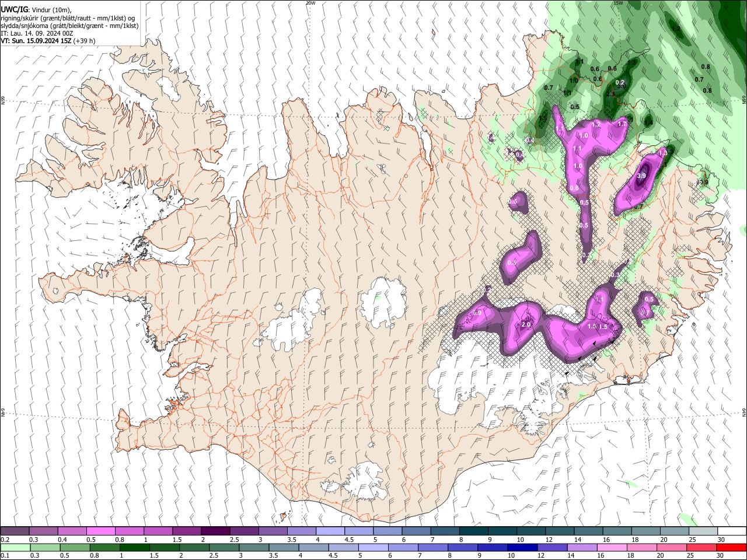
Task: Click the dark mauve 0.2–0.3 swatch on snow scale
Action: point(15,531)
